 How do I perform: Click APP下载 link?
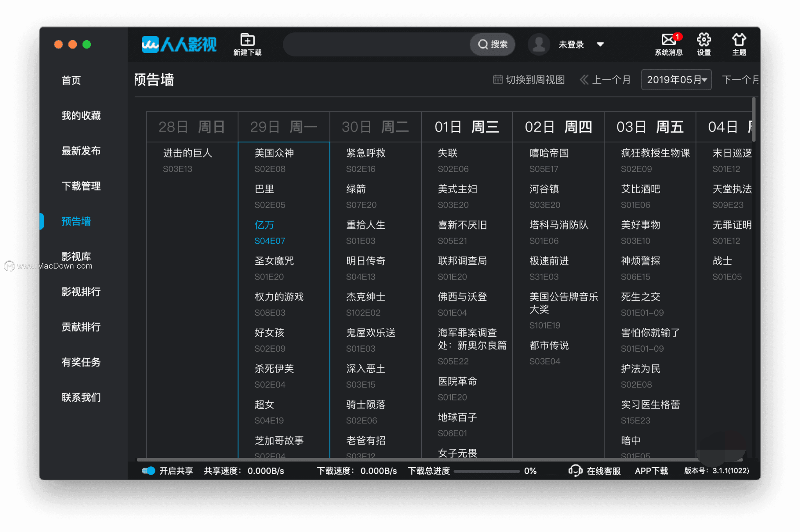651,471
